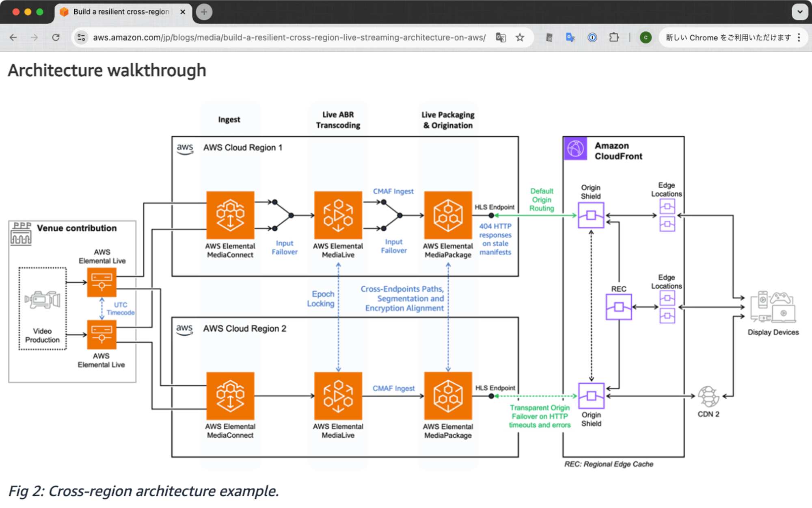This screenshot has width=812, height=508.
Task: Click the Default Origin Routing label
Action: point(542,200)
